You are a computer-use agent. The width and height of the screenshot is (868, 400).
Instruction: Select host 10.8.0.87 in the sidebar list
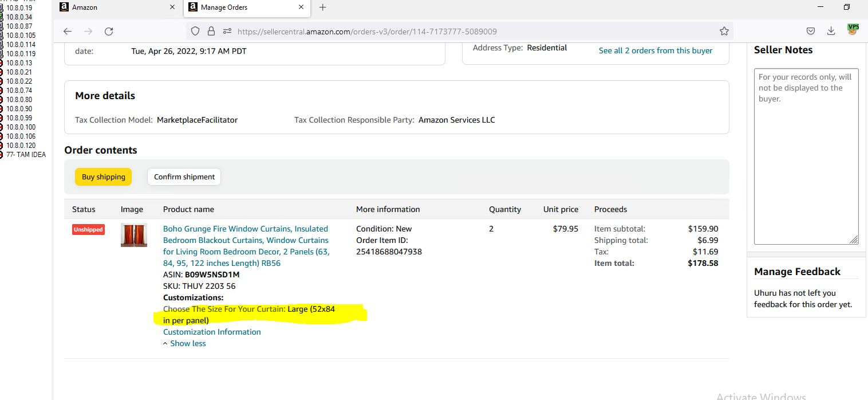pos(19,26)
